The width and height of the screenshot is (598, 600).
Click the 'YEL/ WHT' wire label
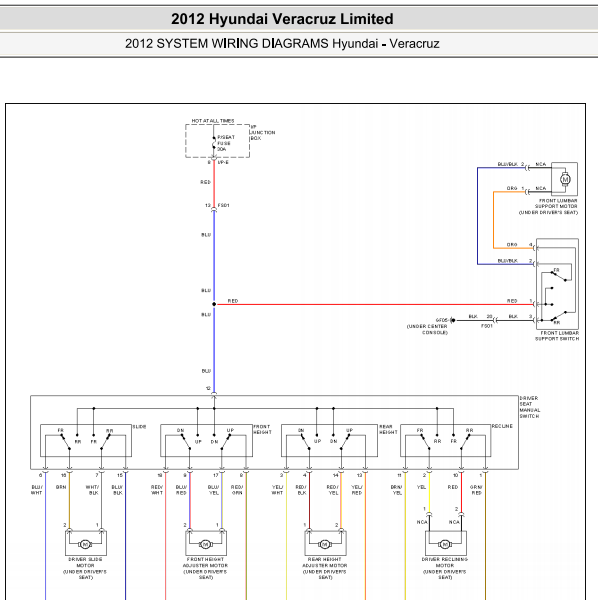pyautogui.click(x=277, y=490)
